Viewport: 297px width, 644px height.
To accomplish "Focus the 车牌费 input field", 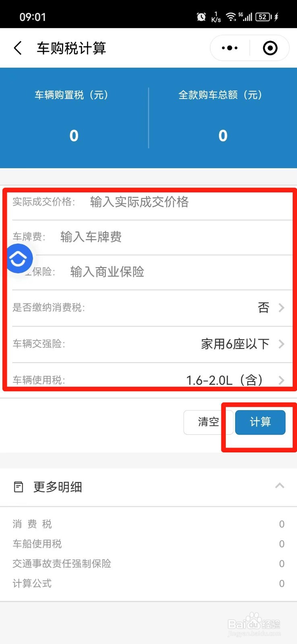I will click(x=148, y=237).
